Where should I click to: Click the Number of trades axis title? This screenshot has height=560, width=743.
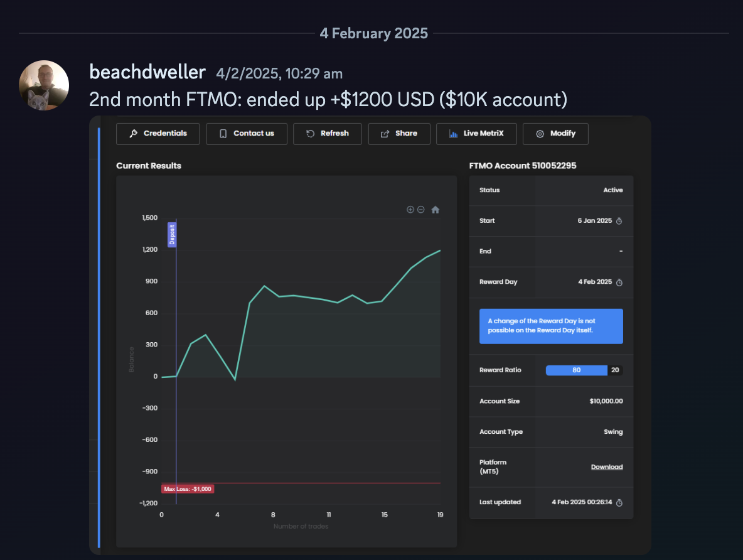click(x=301, y=526)
